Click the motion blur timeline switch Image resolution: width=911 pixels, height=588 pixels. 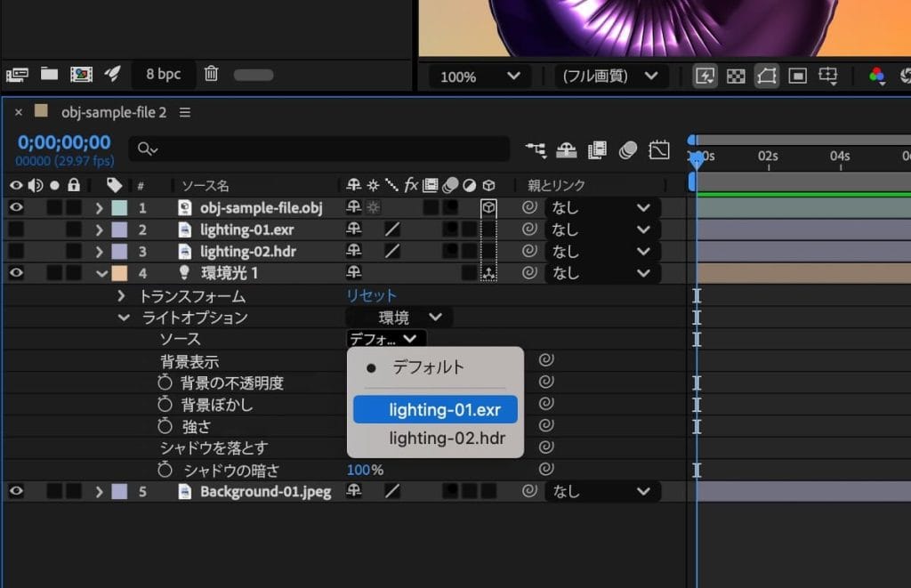(x=628, y=149)
